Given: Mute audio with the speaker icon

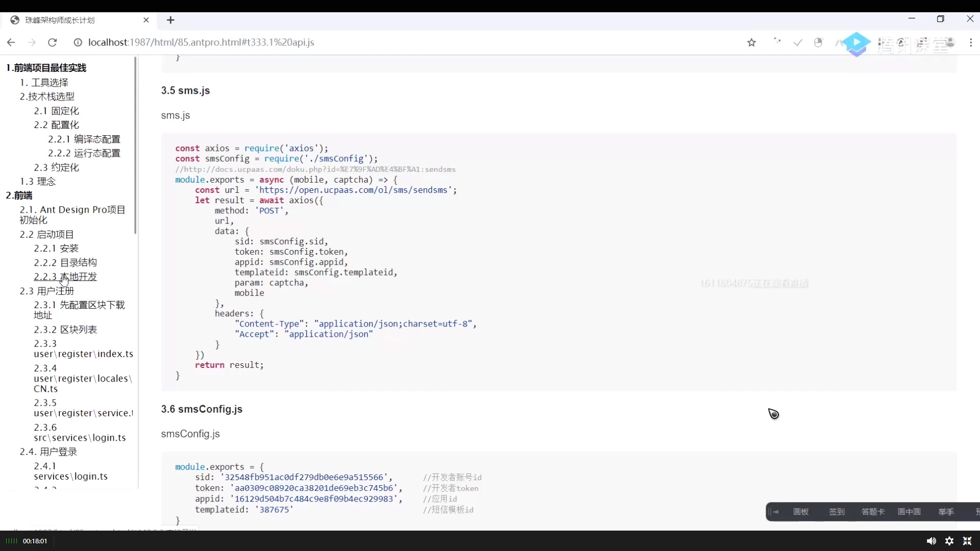Looking at the screenshot, I should (x=931, y=541).
